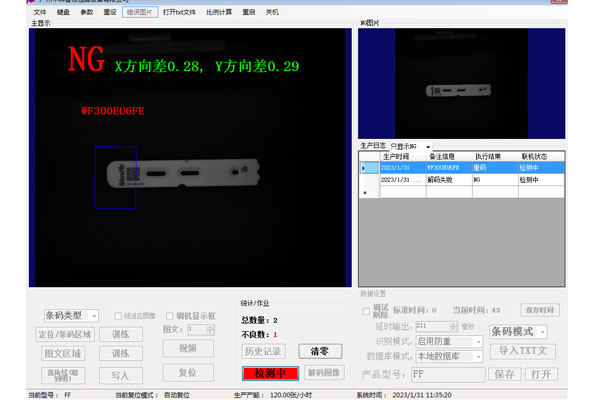Toggle the 调机显示框 checkbox

[168, 315]
